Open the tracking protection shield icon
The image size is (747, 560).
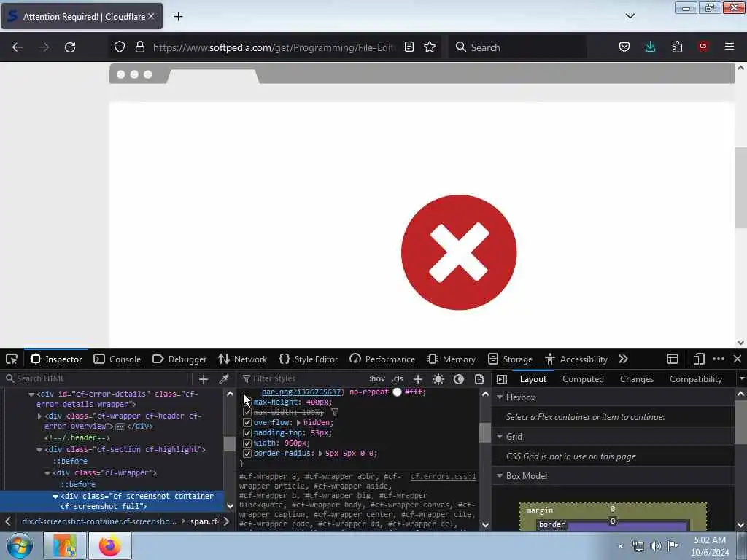pos(120,47)
